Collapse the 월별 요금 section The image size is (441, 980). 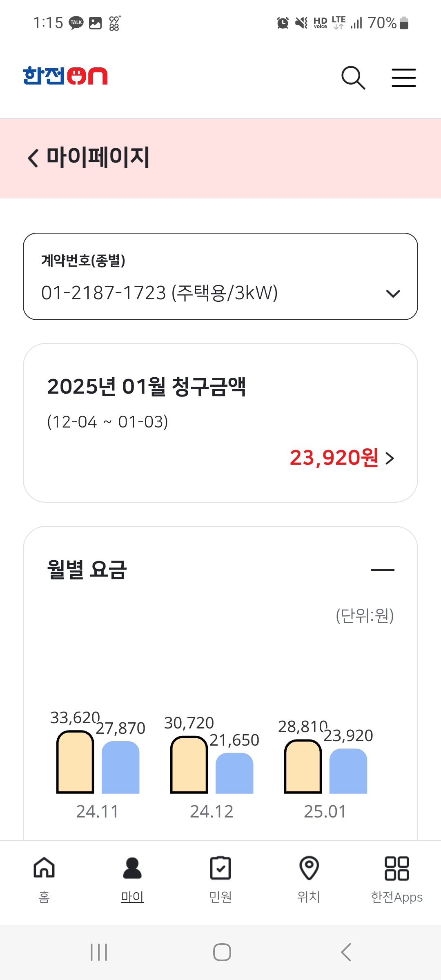pyautogui.click(x=383, y=570)
